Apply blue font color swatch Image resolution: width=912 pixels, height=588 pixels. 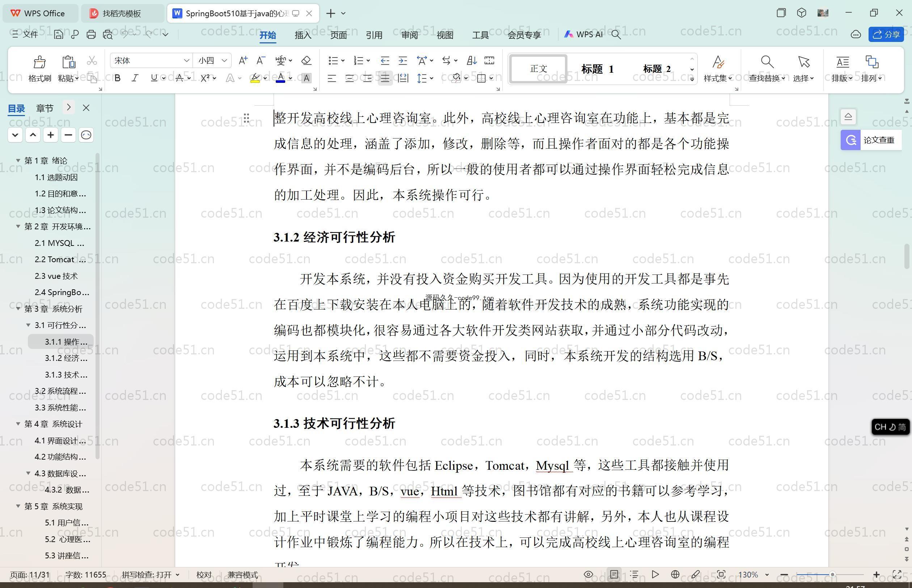[x=280, y=78]
